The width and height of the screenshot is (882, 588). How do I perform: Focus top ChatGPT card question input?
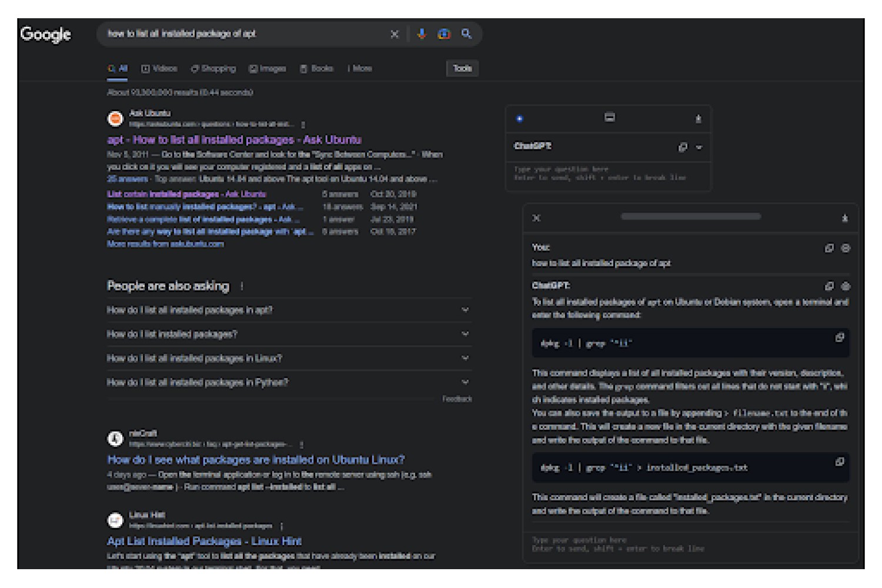608,173
